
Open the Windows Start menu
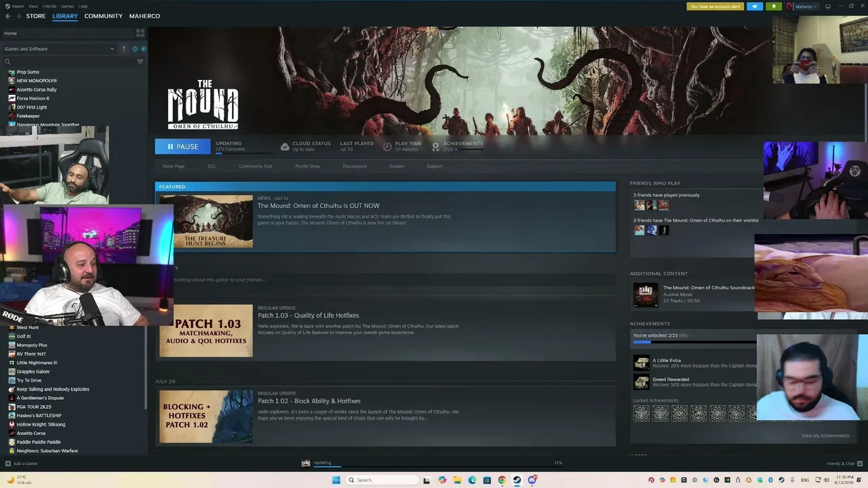tap(336, 481)
